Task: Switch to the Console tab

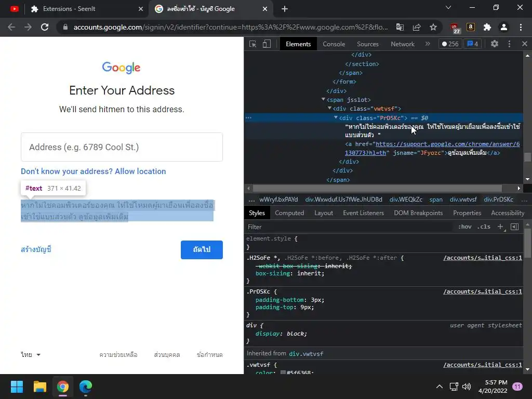Action: click(334, 44)
